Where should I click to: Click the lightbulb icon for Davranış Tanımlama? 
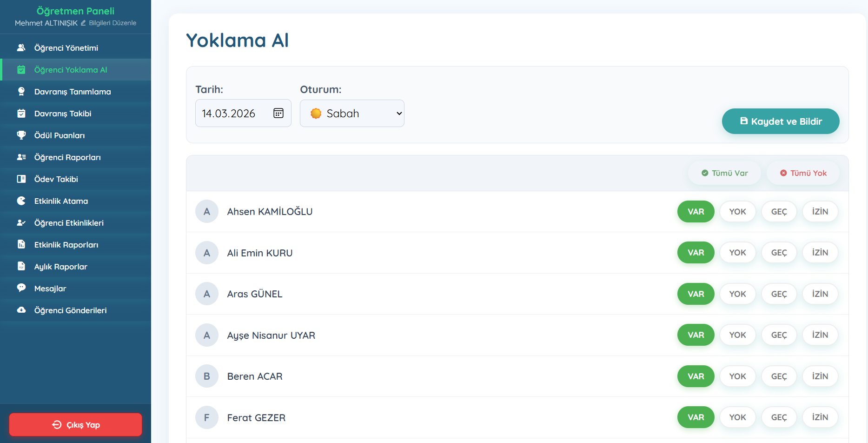pyautogui.click(x=21, y=92)
